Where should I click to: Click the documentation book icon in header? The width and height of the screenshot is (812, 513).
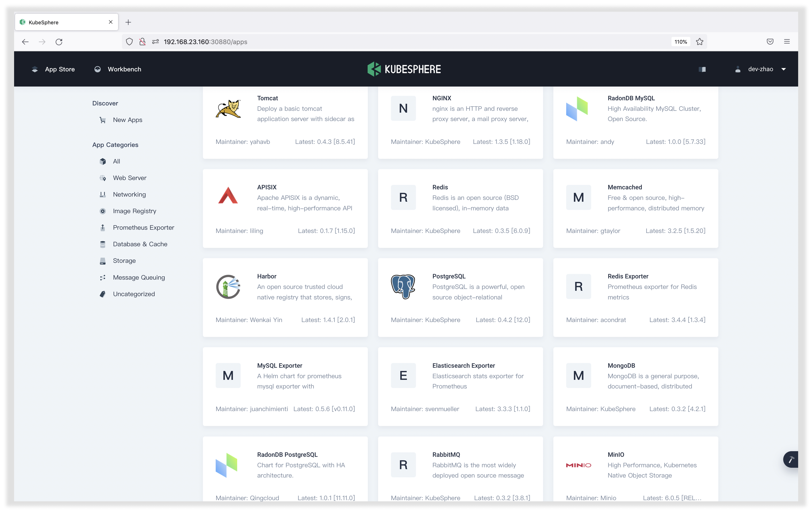click(x=702, y=69)
